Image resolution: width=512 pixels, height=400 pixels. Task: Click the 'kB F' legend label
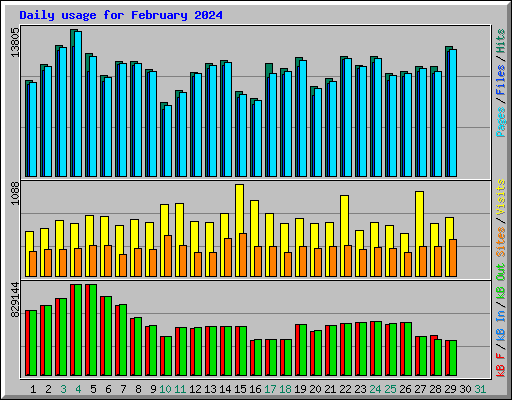[501, 365]
